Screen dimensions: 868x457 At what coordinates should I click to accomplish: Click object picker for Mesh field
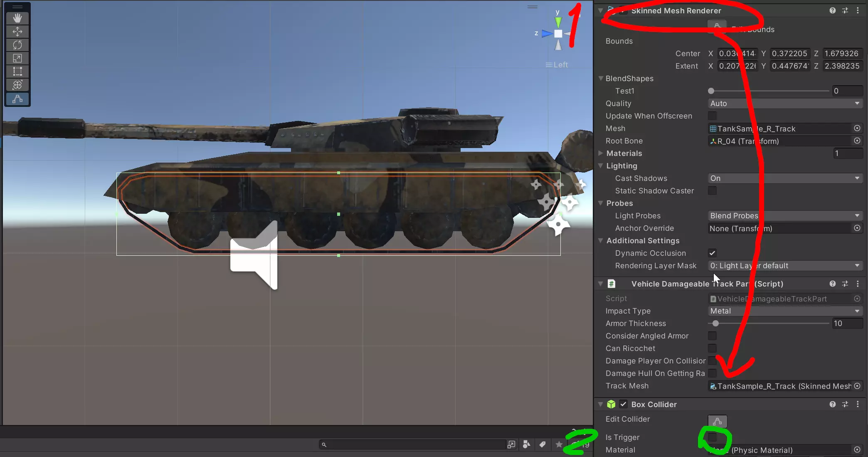pos(857,128)
